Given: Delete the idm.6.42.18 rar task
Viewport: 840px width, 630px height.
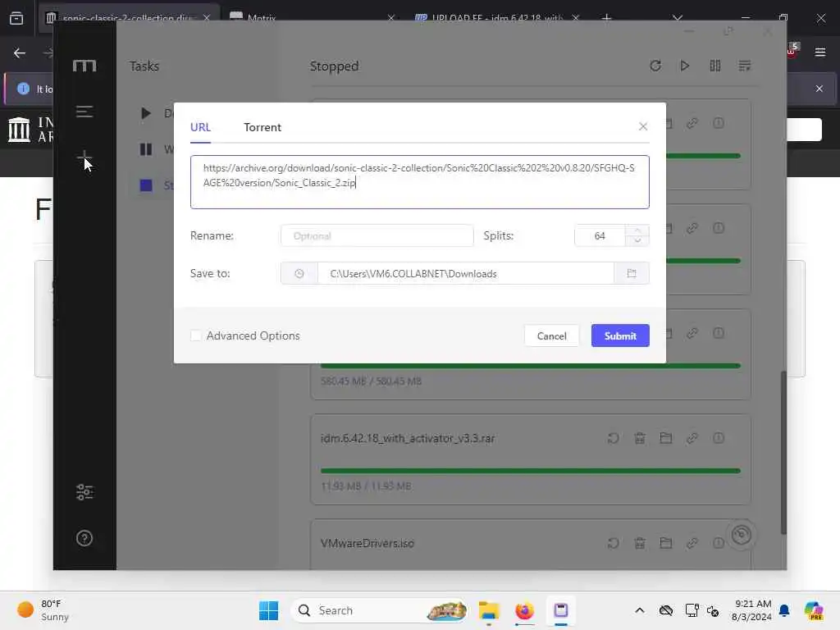Looking at the screenshot, I should coord(639,438).
